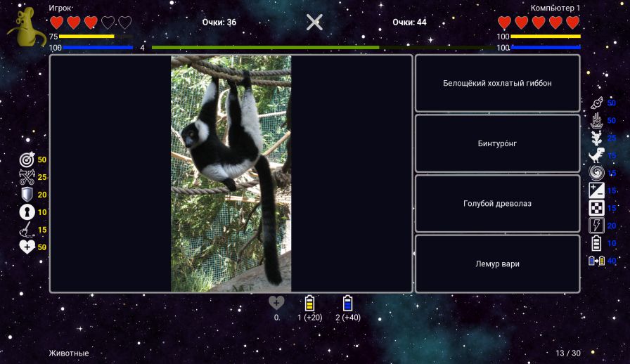Use the heart-plus heal ability costing 50
The width and height of the screenshot is (630, 364).
click(x=27, y=247)
